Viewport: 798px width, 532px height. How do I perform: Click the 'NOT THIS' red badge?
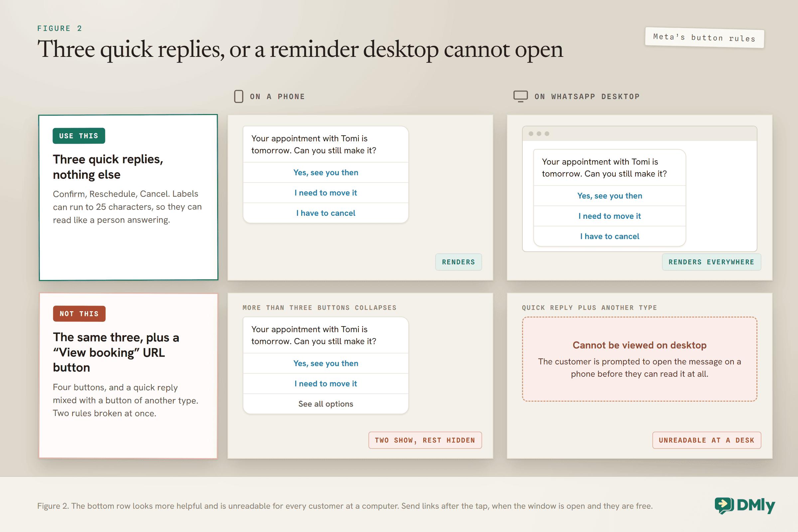pyautogui.click(x=79, y=314)
